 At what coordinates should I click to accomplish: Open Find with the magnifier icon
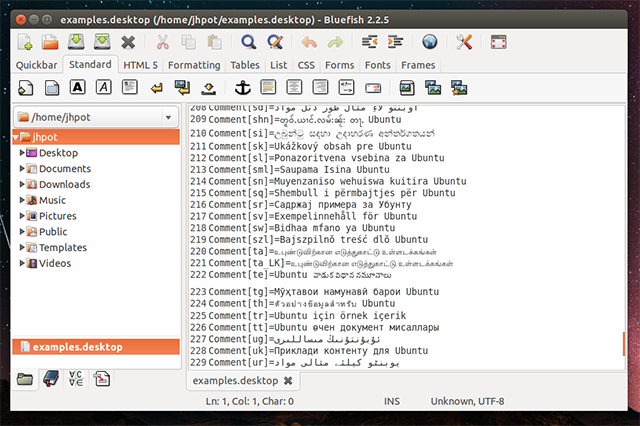click(249, 42)
